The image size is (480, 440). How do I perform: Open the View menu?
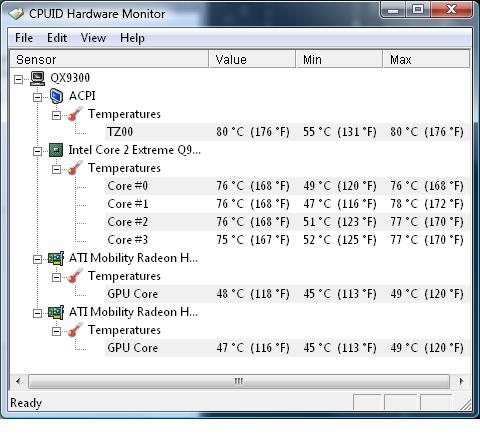[x=93, y=38]
